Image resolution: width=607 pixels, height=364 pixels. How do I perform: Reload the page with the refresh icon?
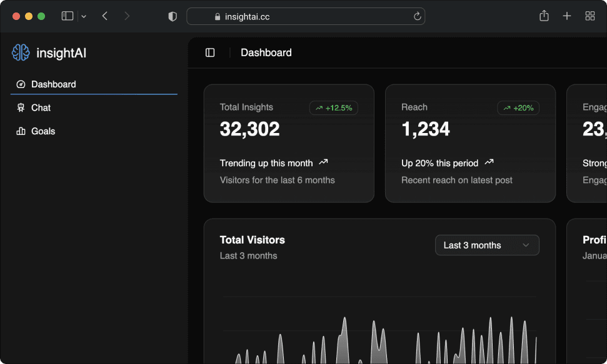pos(417,17)
